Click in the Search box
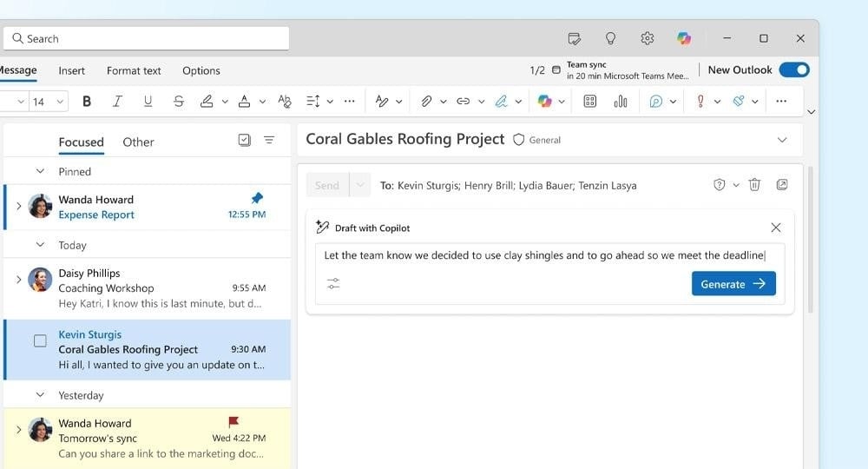This screenshot has width=868, height=469. pyautogui.click(x=146, y=38)
